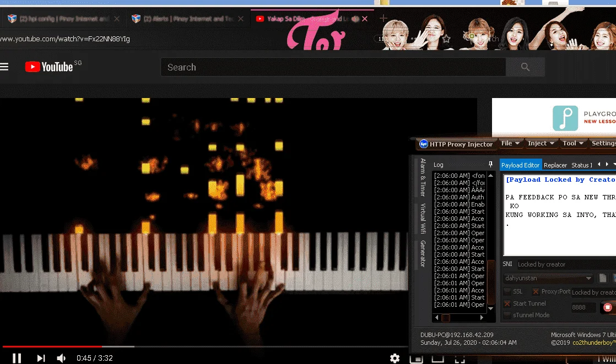Viewport: 616px width, 364px height.
Task: Skip to next video
Action: 41,358
